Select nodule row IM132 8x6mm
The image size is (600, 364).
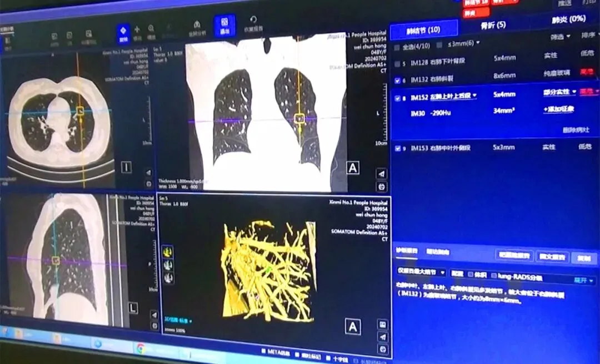coord(496,77)
